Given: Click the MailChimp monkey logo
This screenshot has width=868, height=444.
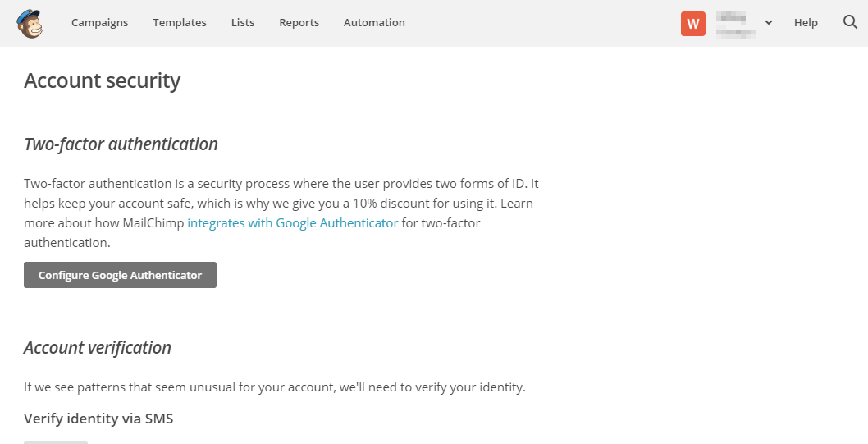Looking at the screenshot, I should tap(30, 23).
